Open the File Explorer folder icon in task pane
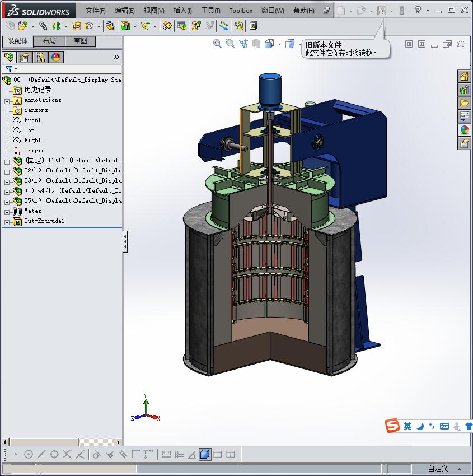The image size is (473, 476). coord(464,102)
